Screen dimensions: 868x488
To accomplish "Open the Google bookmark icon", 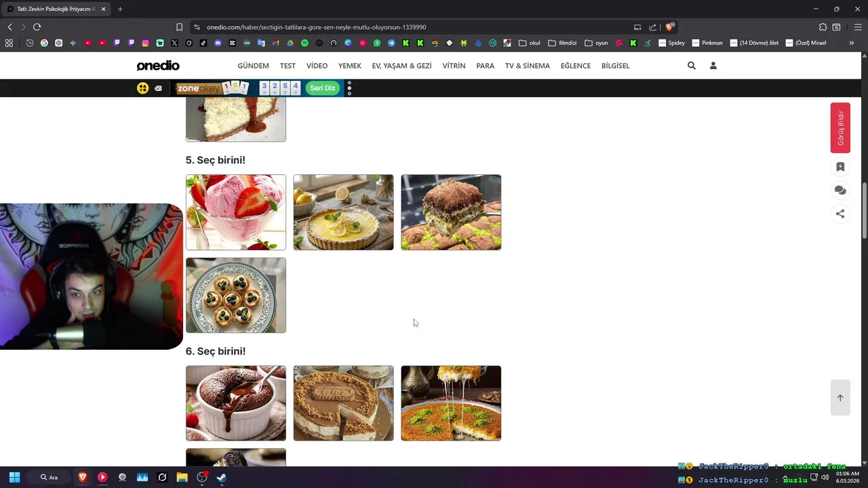I will pos(44,43).
